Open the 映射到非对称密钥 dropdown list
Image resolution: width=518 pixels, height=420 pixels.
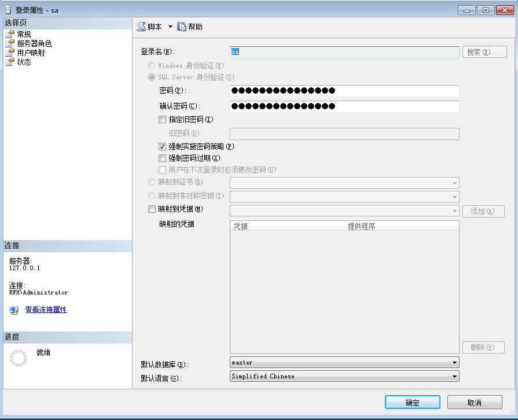(x=344, y=197)
